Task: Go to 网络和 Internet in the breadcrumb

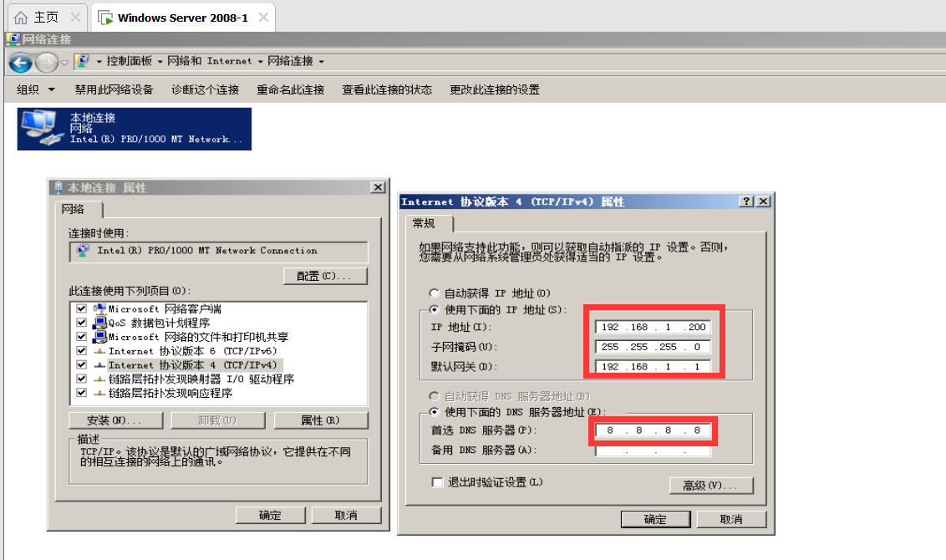Action: point(210,61)
